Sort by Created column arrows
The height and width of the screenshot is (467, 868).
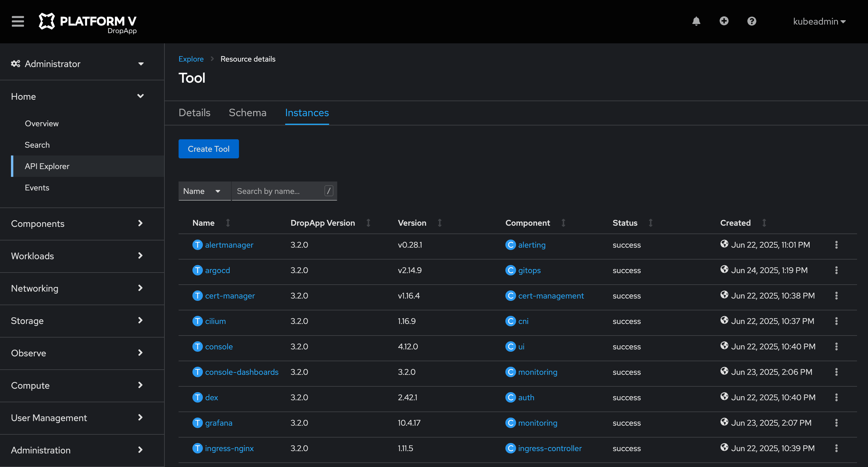coord(764,223)
